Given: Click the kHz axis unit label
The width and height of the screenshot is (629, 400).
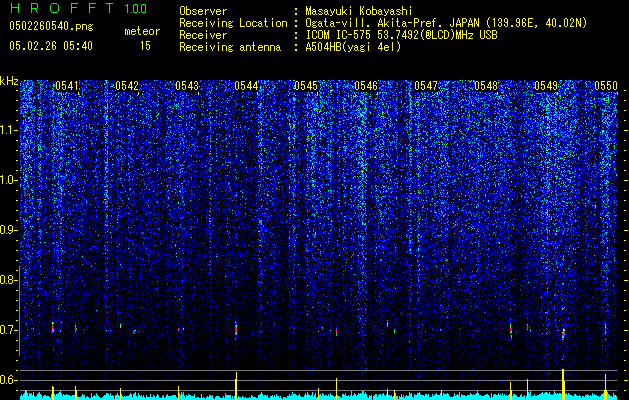Looking at the screenshot, I should 9,81.
